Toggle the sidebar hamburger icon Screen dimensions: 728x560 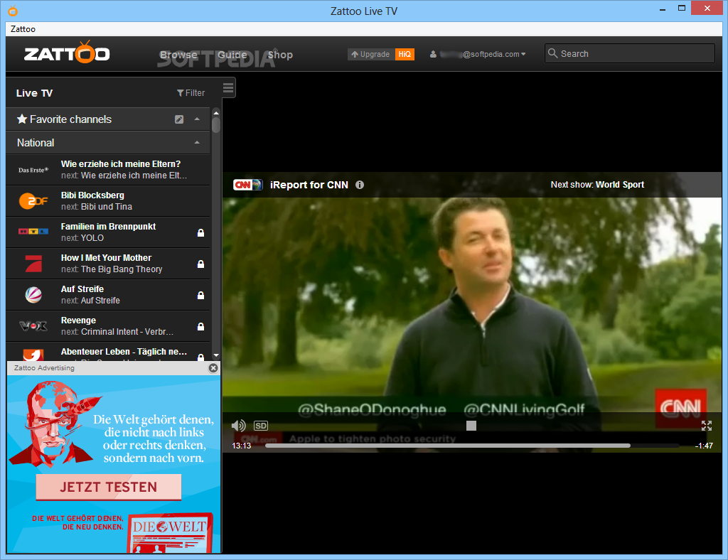click(228, 87)
